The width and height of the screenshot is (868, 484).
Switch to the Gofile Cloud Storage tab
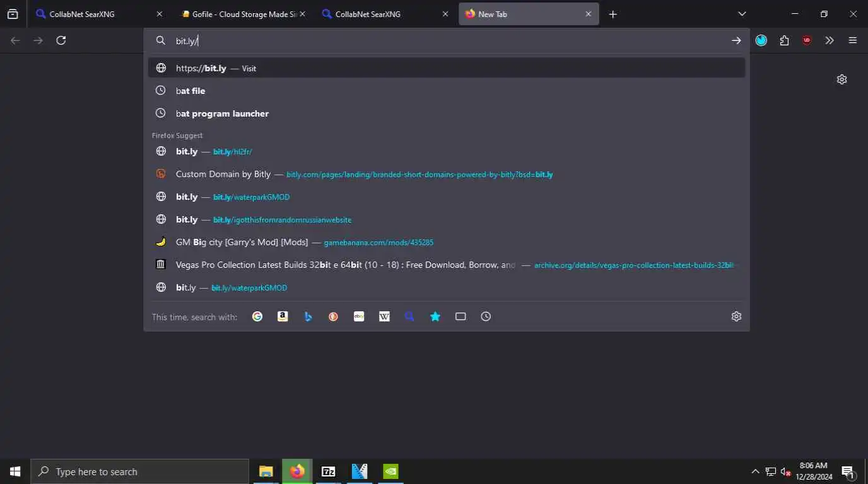pos(242,14)
